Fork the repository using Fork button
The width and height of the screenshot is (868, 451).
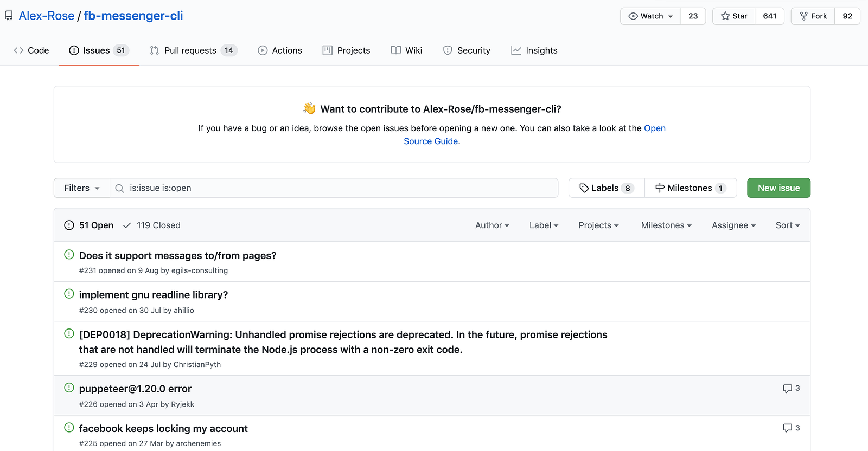(x=813, y=16)
